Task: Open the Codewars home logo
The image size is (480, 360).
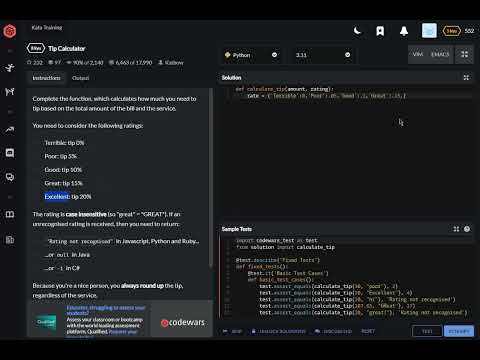Action: point(10,31)
